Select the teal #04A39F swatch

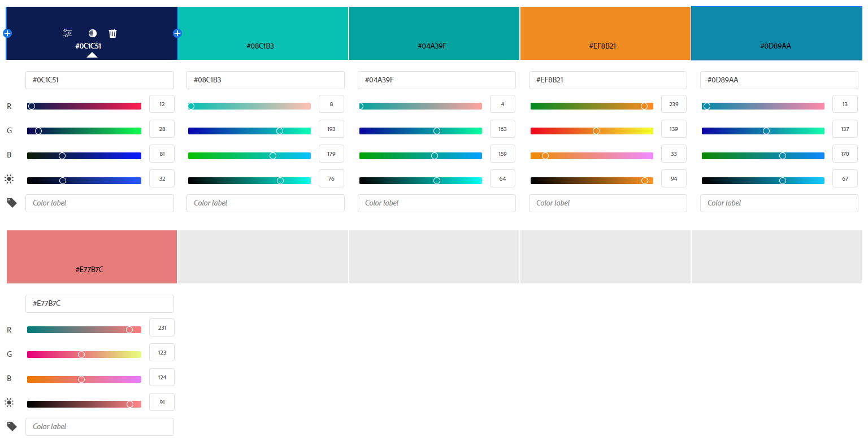coord(434,33)
